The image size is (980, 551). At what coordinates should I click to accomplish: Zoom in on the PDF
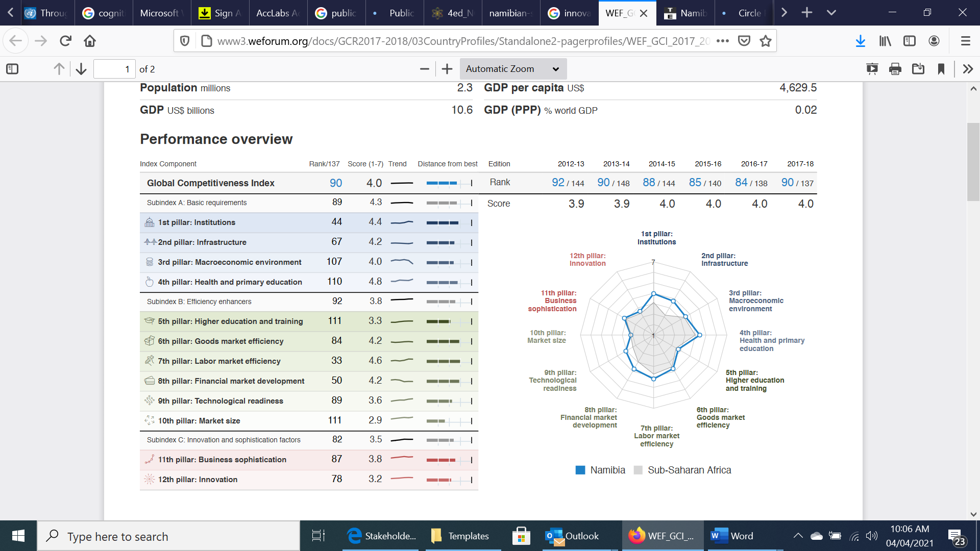[x=447, y=69]
